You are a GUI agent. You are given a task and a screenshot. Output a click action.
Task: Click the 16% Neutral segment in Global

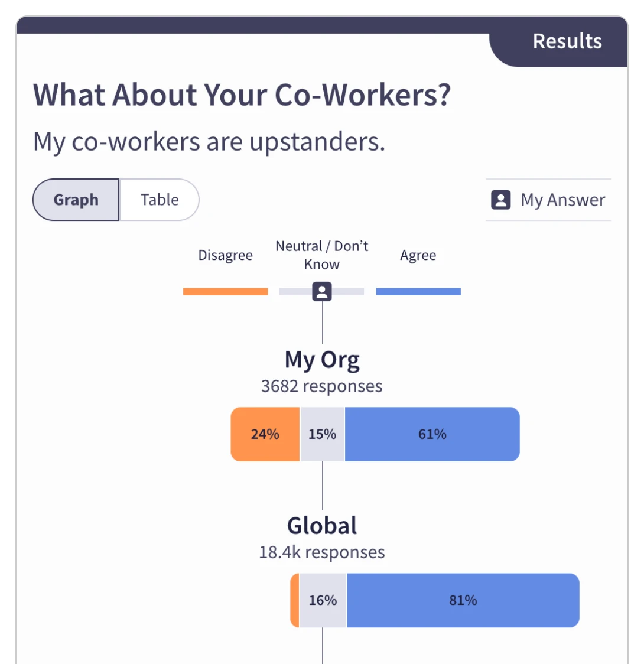coord(323,600)
